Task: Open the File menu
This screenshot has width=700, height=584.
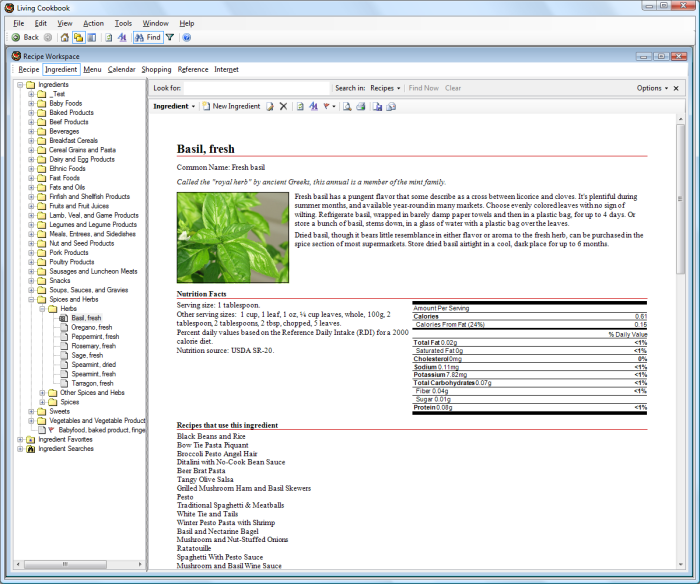Action: coord(19,23)
